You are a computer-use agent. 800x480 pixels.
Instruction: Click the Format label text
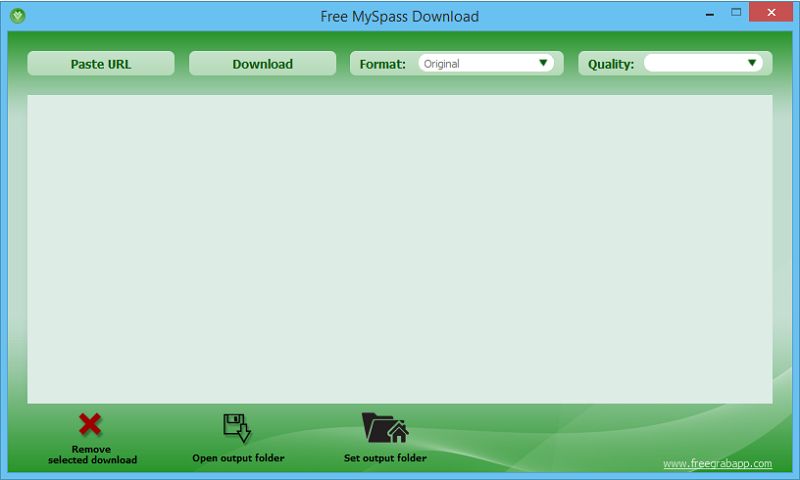click(383, 64)
